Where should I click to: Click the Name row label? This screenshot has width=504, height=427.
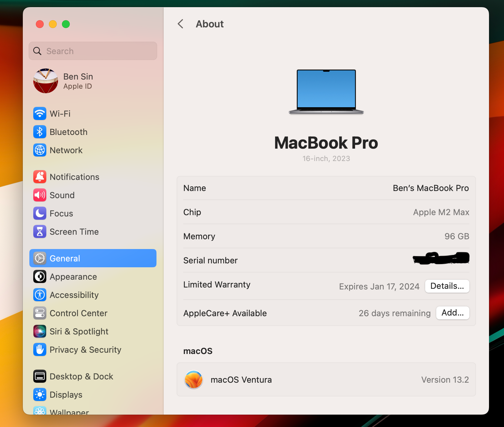(x=195, y=188)
